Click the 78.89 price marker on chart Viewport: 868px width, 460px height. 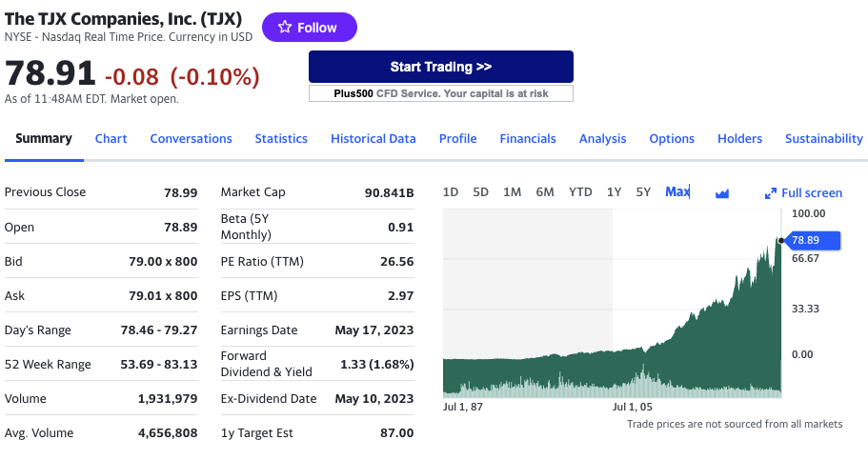[811, 240]
